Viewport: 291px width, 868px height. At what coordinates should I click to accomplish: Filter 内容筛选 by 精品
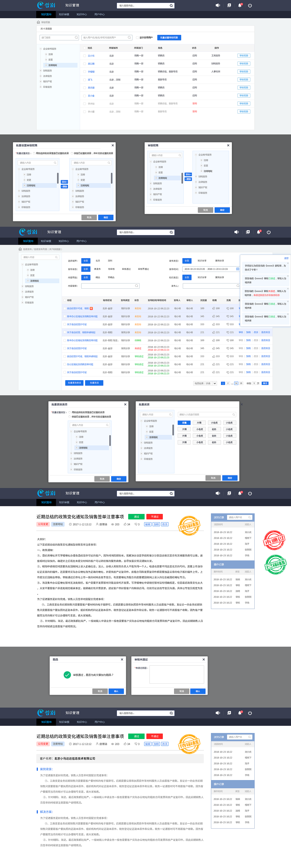tap(98, 278)
